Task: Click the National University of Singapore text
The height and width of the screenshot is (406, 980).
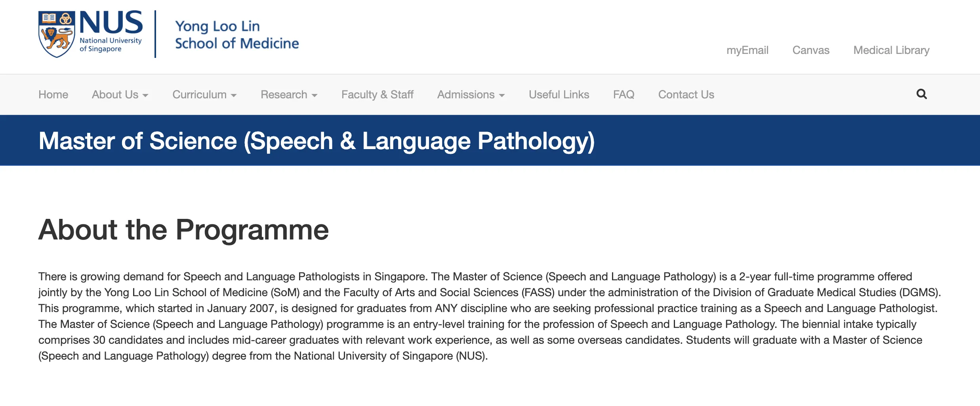Action: pos(110,44)
